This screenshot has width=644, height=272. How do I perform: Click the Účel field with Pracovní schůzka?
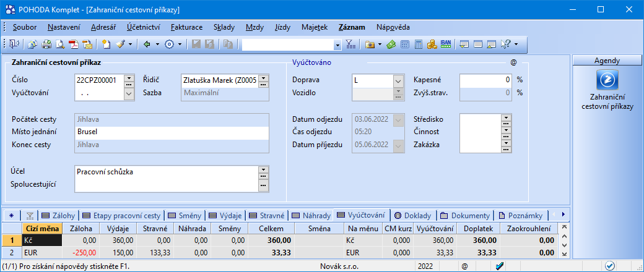click(167, 172)
